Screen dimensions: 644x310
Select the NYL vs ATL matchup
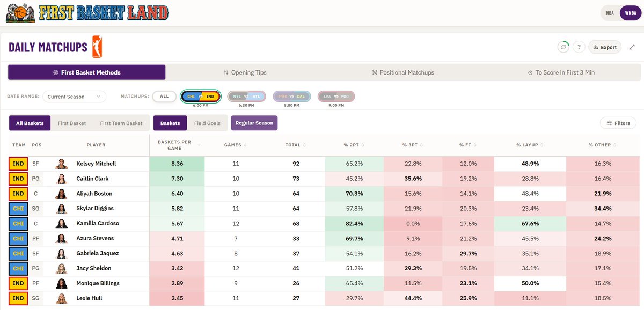[246, 97]
